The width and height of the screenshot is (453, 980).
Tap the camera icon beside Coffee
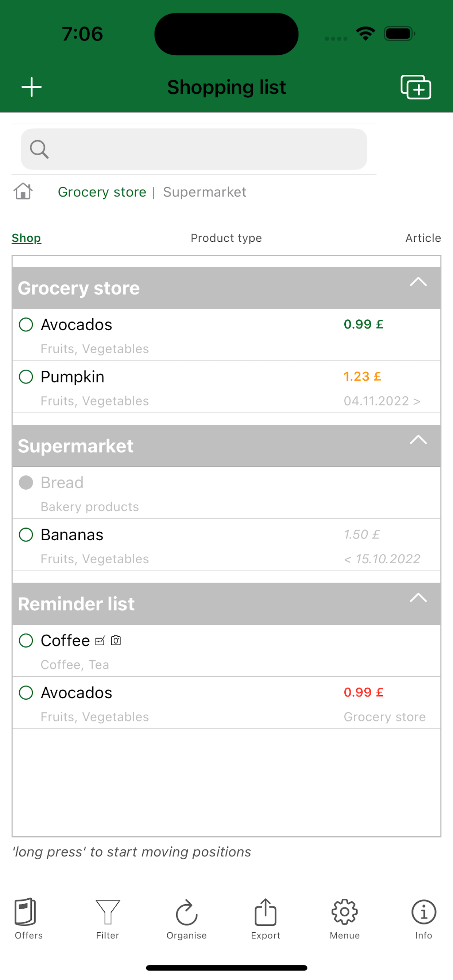pyautogui.click(x=116, y=640)
